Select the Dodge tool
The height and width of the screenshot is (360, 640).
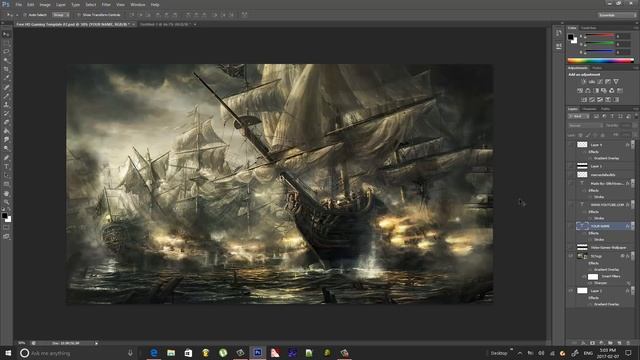click(x=6, y=149)
